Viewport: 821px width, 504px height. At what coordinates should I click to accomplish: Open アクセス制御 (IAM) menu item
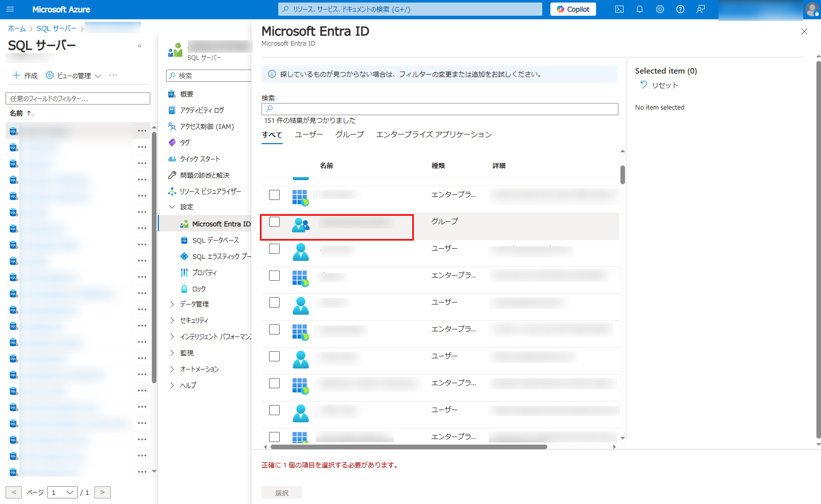click(201, 126)
